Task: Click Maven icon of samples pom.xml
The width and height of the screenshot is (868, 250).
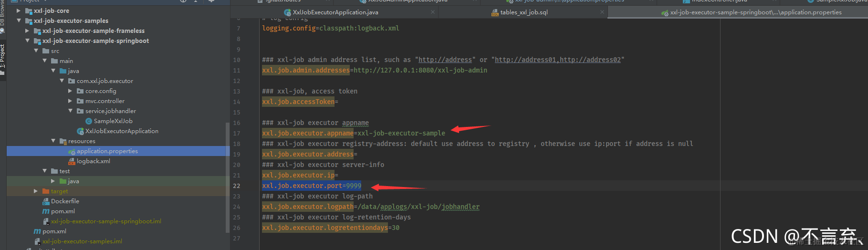Action: (x=37, y=231)
